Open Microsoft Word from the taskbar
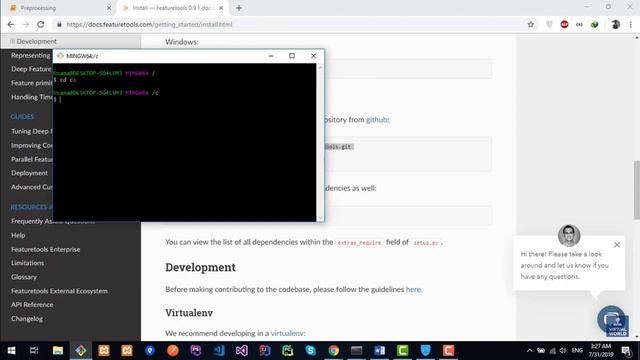640x360 pixels. tap(380, 351)
